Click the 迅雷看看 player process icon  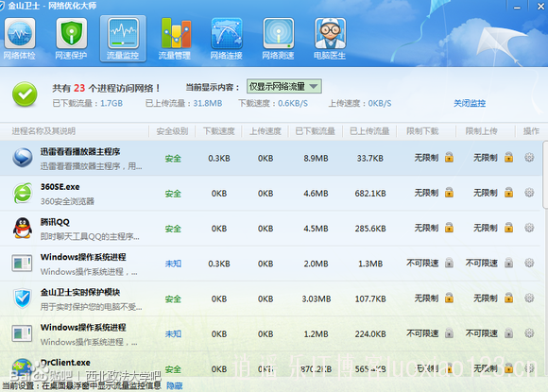23,158
